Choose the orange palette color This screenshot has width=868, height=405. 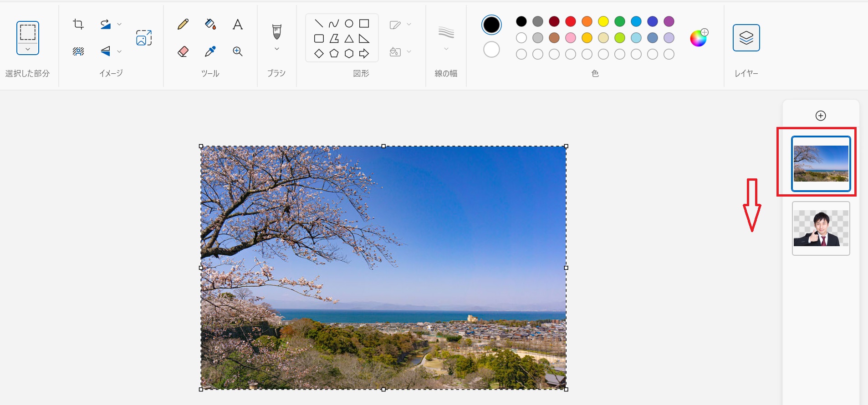click(x=587, y=21)
